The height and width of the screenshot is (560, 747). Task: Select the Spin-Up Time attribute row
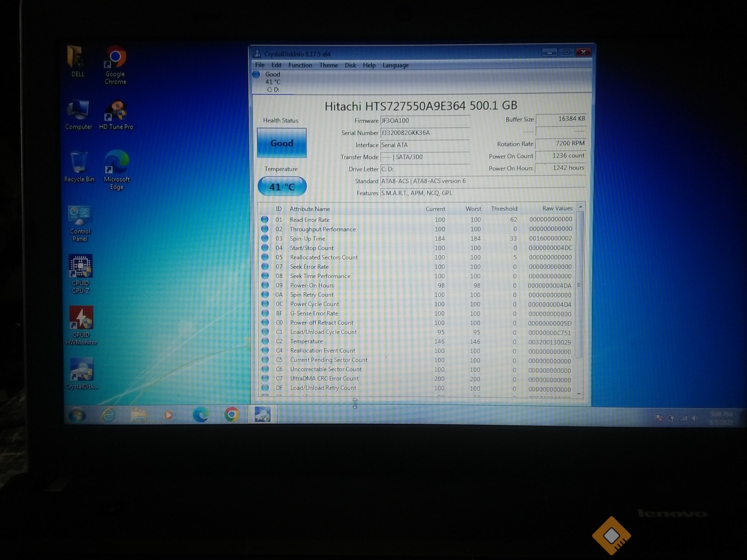pyautogui.click(x=416, y=238)
